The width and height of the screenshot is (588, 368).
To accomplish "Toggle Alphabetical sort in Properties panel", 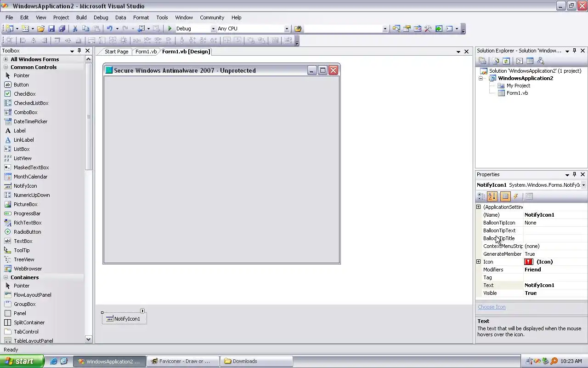I will 492,196.
